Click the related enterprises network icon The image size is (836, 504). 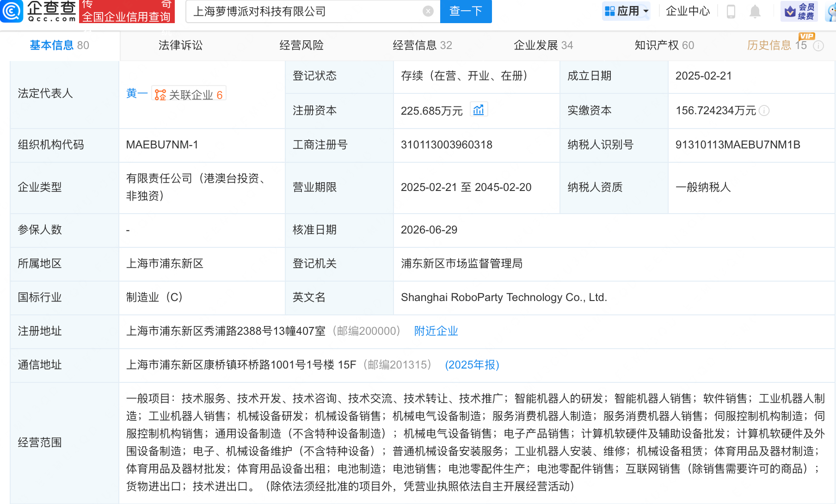(x=160, y=95)
